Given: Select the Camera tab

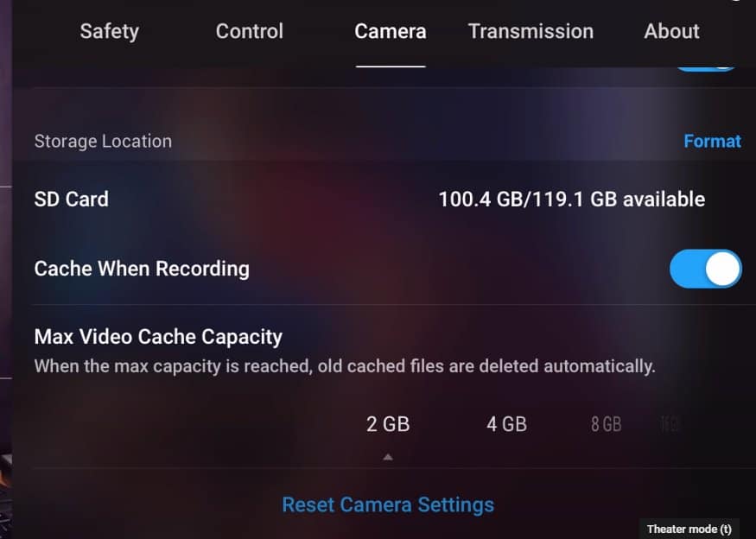Looking at the screenshot, I should (x=390, y=31).
